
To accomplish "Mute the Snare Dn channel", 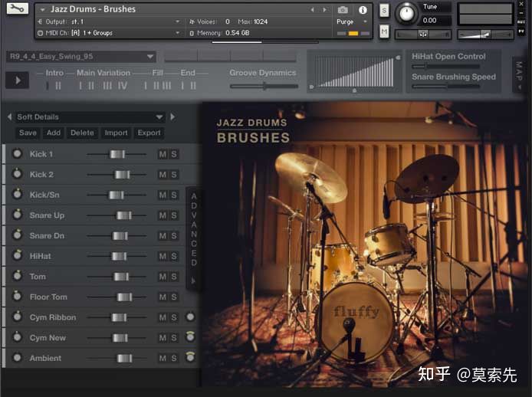I will click(163, 235).
